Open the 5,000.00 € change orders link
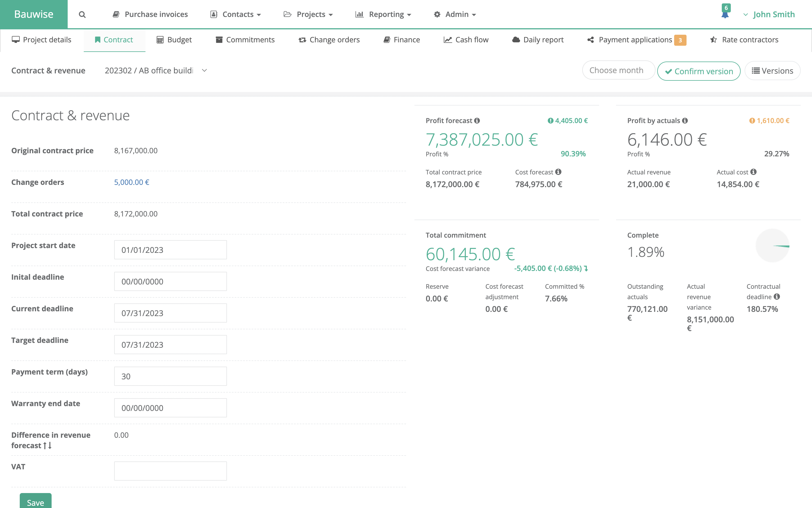812x508 pixels. pos(132,182)
